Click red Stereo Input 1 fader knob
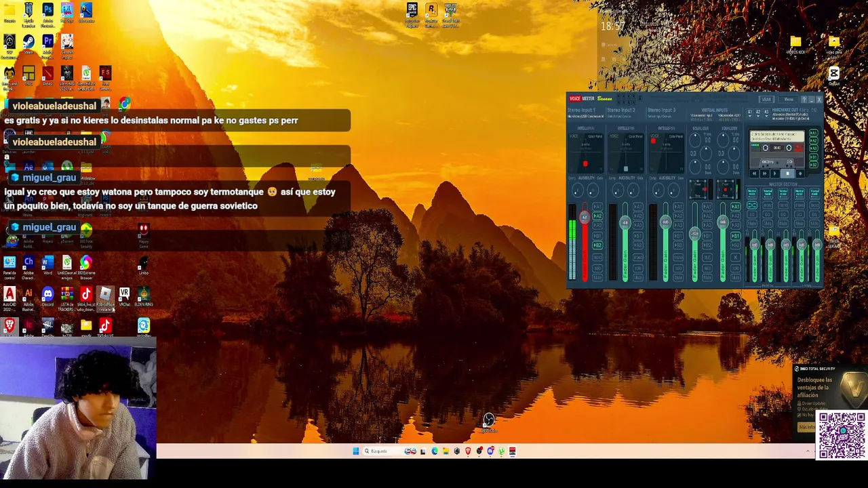This screenshot has width=868, height=488. click(585, 216)
